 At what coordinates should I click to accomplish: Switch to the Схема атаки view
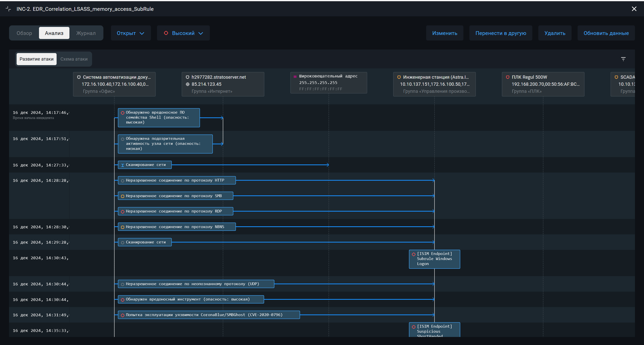coord(74,59)
